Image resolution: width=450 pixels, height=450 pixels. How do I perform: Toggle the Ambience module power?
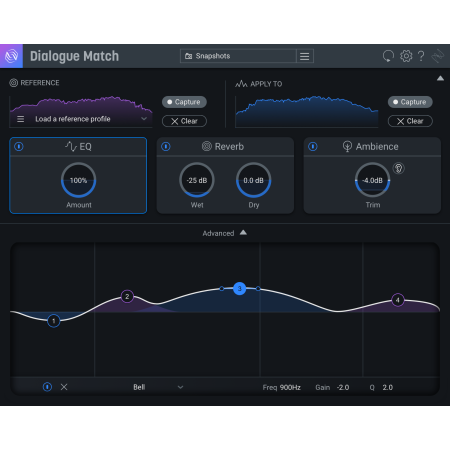pyautogui.click(x=313, y=146)
